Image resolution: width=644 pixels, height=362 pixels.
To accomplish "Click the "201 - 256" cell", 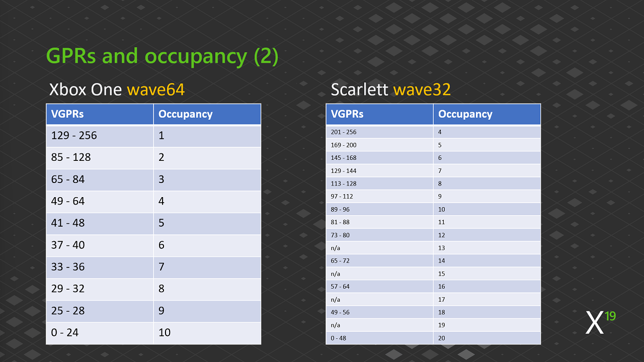I will click(x=379, y=132).
